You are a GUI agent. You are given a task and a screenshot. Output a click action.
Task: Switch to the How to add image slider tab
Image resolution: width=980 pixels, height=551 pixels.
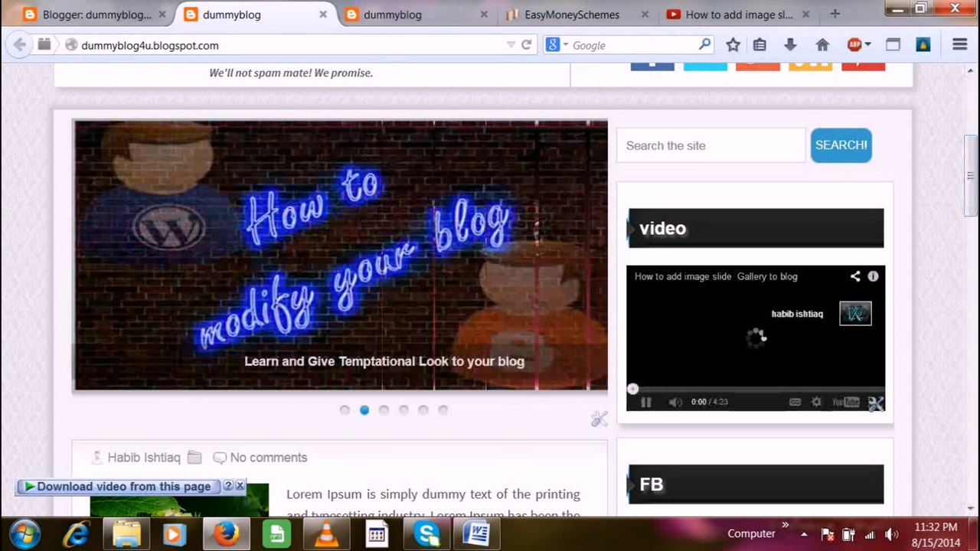tap(739, 14)
